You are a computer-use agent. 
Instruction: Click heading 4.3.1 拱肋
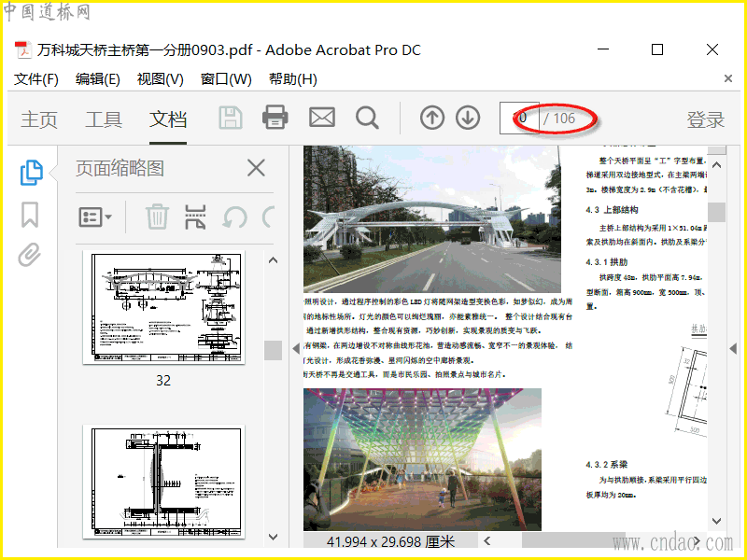[606, 262]
